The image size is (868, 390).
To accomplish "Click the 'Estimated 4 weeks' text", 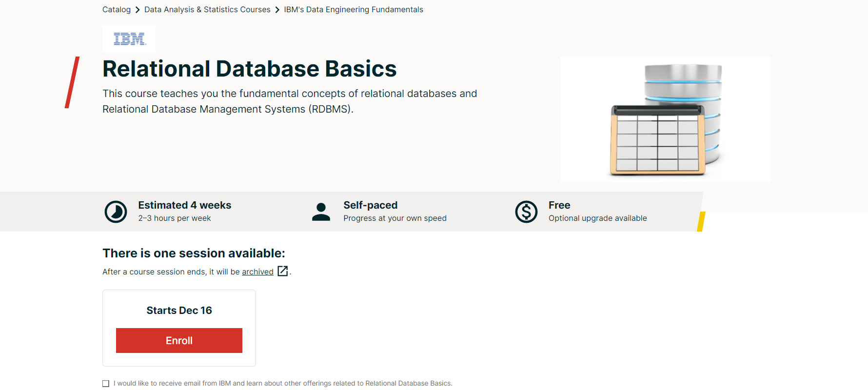I will [x=185, y=205].
